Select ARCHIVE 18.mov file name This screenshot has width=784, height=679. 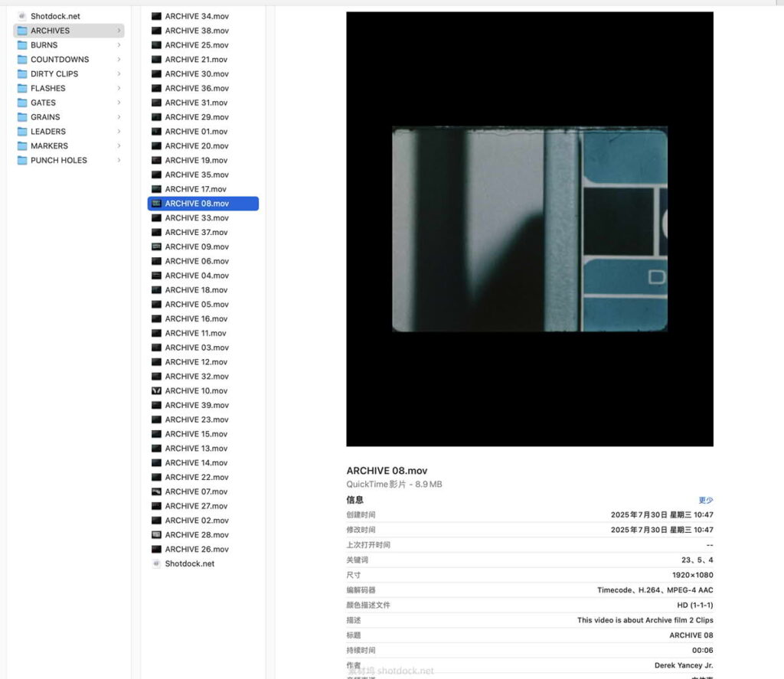tap(196, 290)
